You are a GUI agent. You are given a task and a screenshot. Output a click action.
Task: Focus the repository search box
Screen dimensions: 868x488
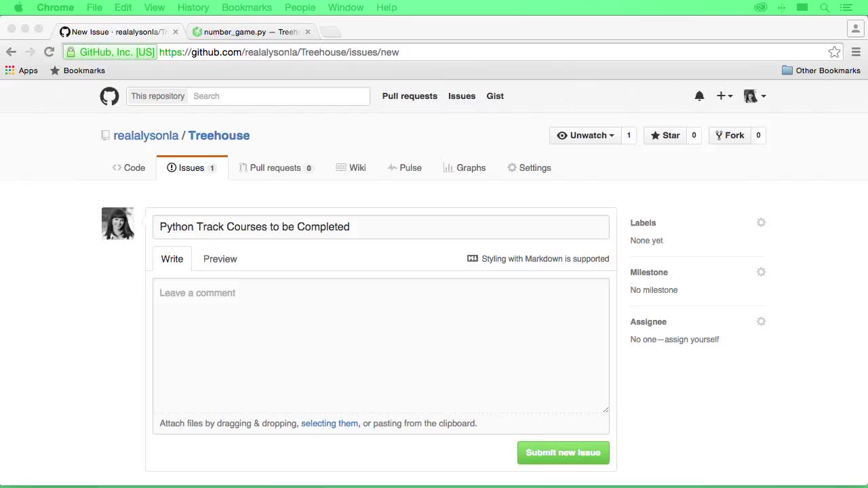(x=279, y=96)
